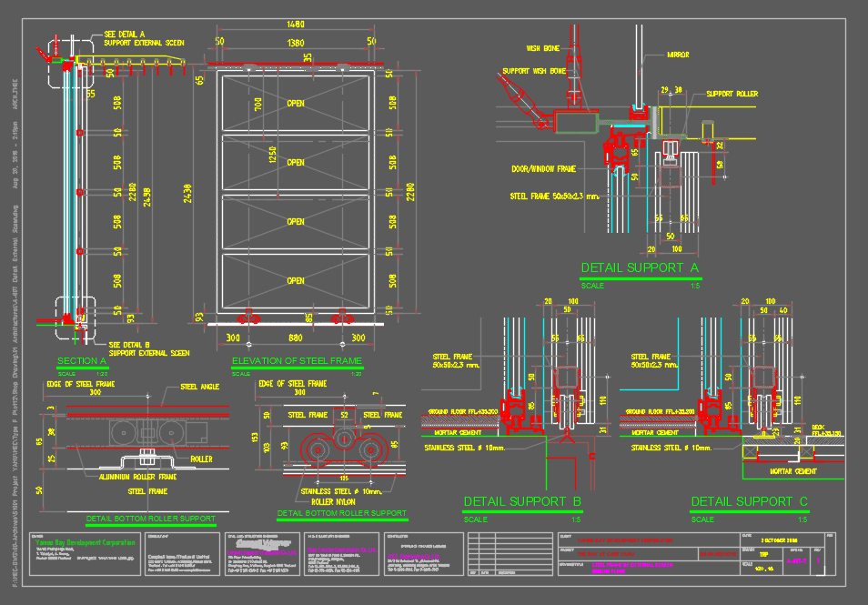The height and width of the screenshot is (605, 868).
Task: Click the STAINLESS STEEL 10mm label
Action: click(x=466, y=449)
